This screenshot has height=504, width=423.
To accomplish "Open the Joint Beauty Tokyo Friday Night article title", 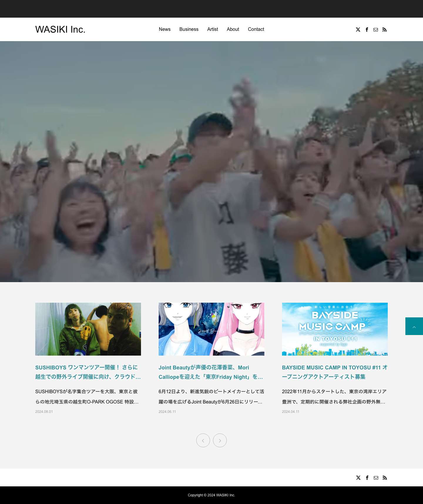I will [211, 372].
